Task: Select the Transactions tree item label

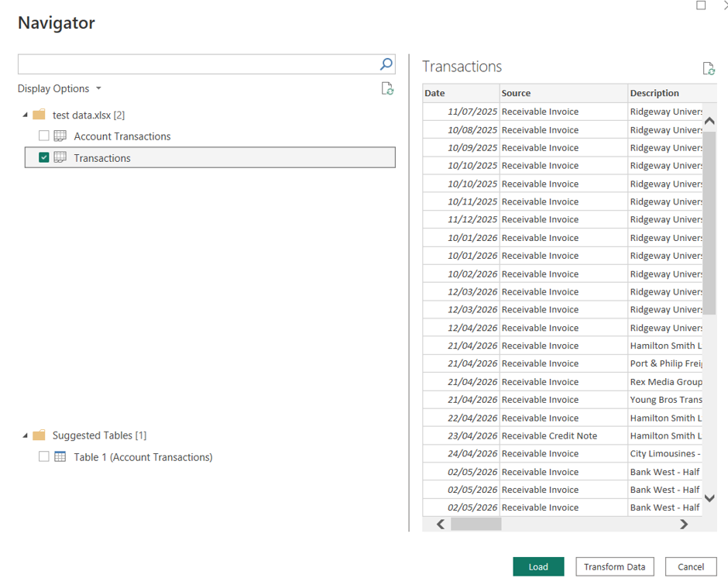Action: pyautogui.click(x=102, y=158)
